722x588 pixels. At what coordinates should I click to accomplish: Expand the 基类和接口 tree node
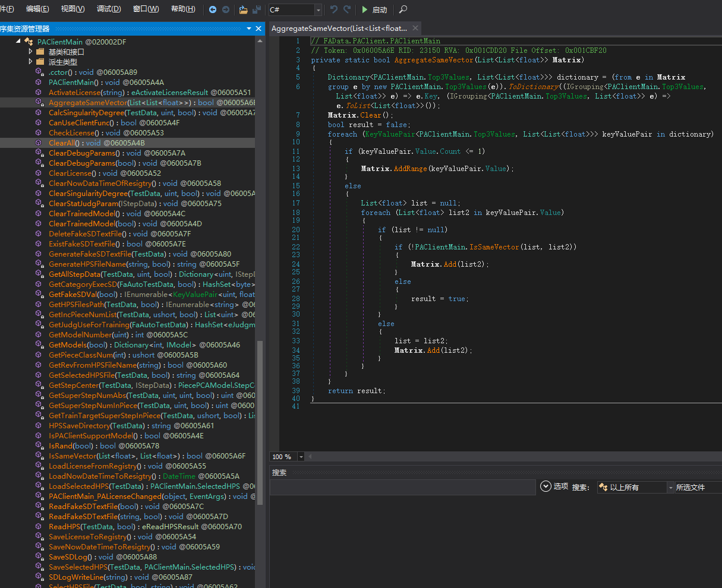(x=31, y=52)
